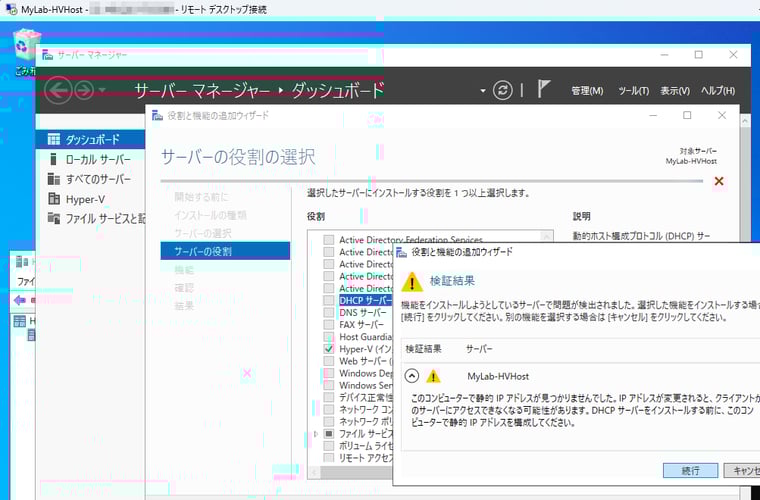The height and width of the screenshot is (500, 760).
Task: Click the refresh icon in Server Manager header
Action: 503,91
